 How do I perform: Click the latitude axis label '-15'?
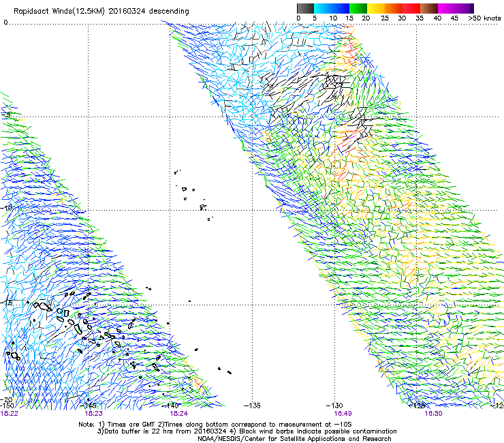click(x=7, y=303)
